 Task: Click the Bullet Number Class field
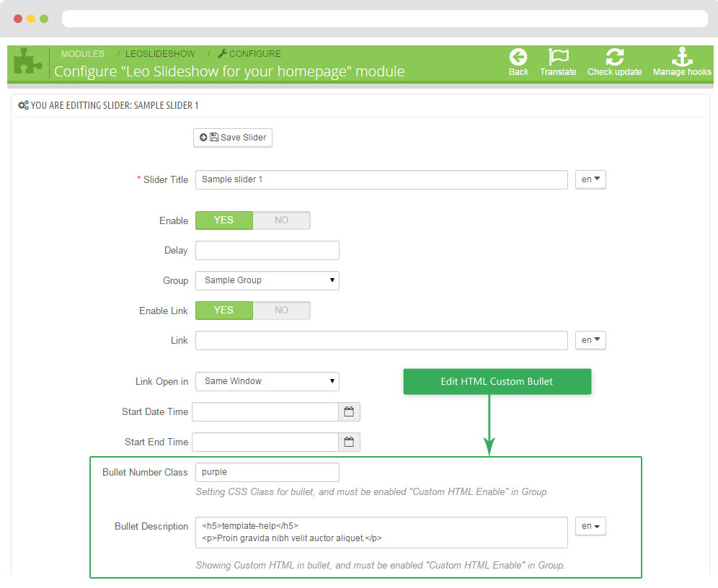(267, 473)
